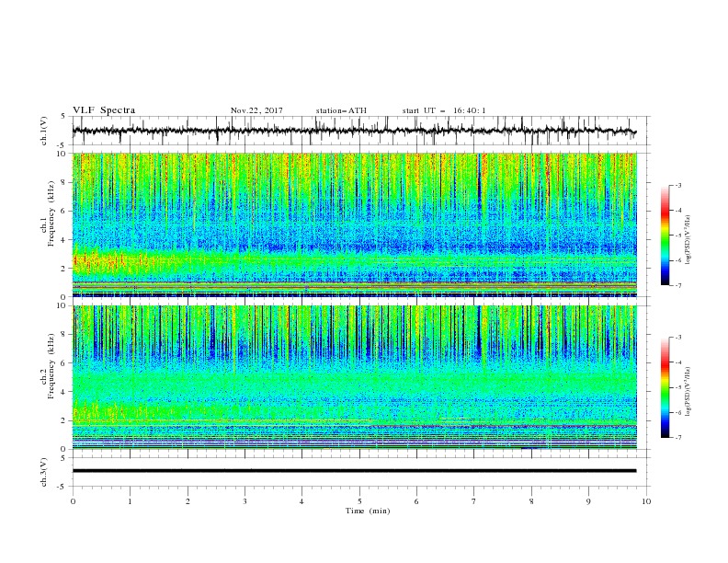Viewport: 728px width, 563px height.
Task: Click the time axis tick label "7"
Action: (474, 501)
